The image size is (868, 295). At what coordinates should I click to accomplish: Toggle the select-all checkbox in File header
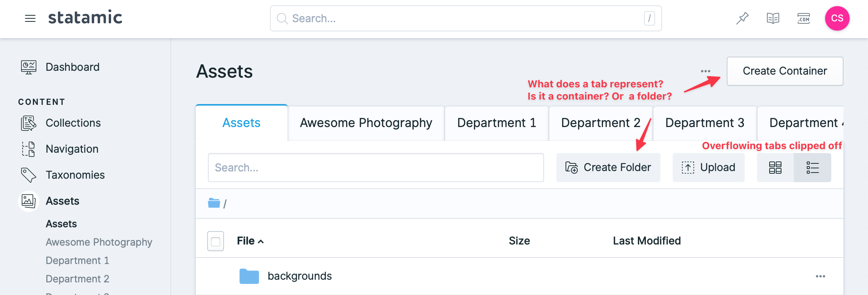215,241
